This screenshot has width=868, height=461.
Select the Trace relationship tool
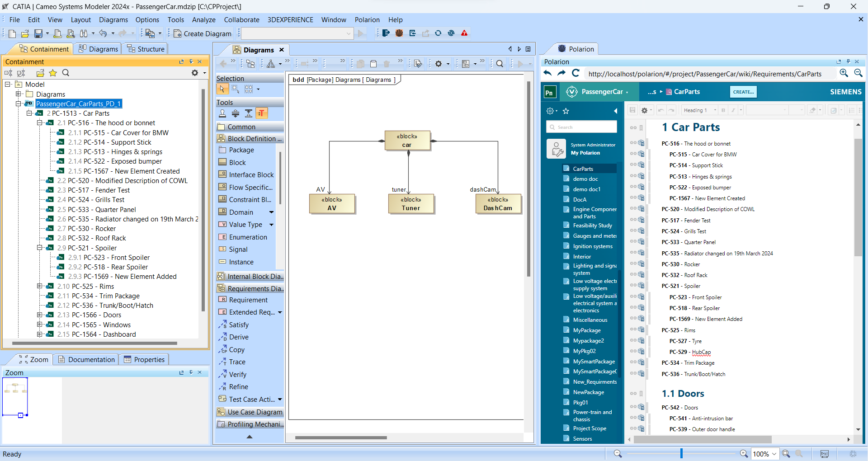click(236, 362)
